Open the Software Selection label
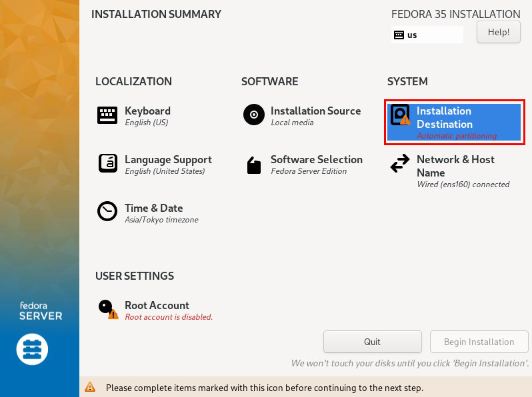Screen dimensions: 532x397 coord(317,159)
